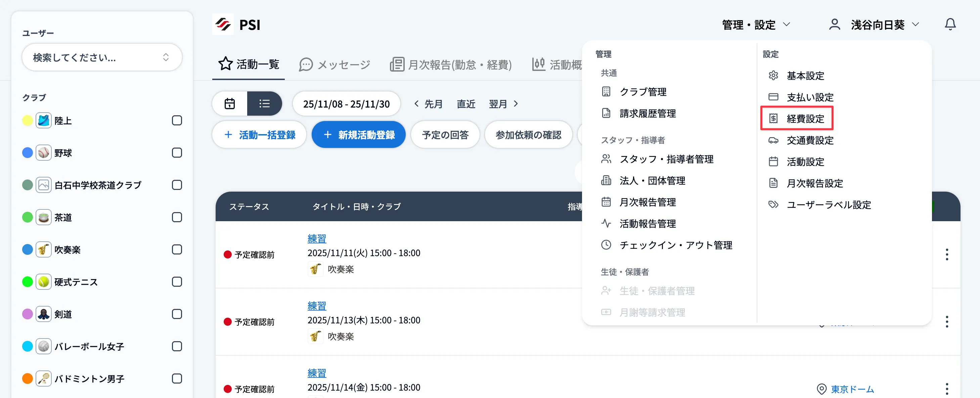Select 活動報告管理 from the menu

[x=648, y=224]
